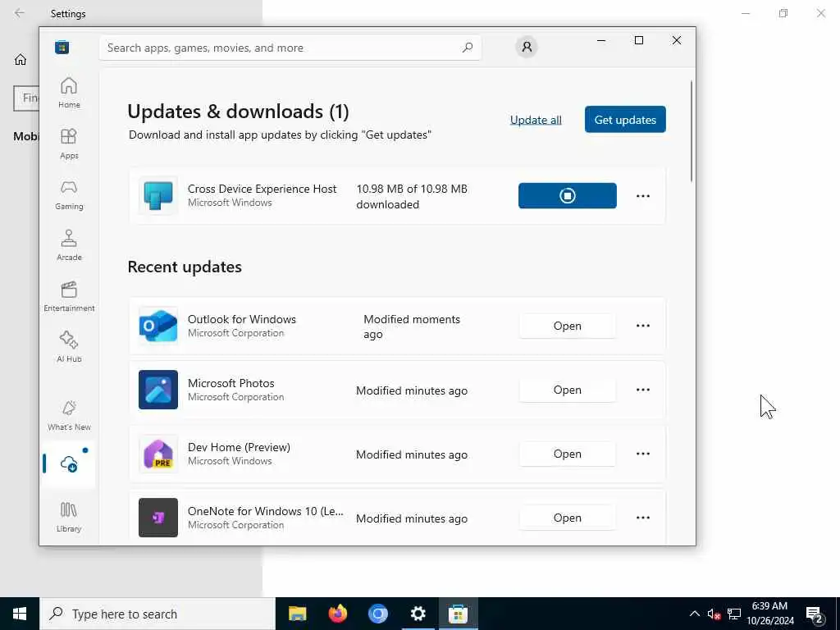Click the Recent updates heading
840x630 pixels.
185,267
